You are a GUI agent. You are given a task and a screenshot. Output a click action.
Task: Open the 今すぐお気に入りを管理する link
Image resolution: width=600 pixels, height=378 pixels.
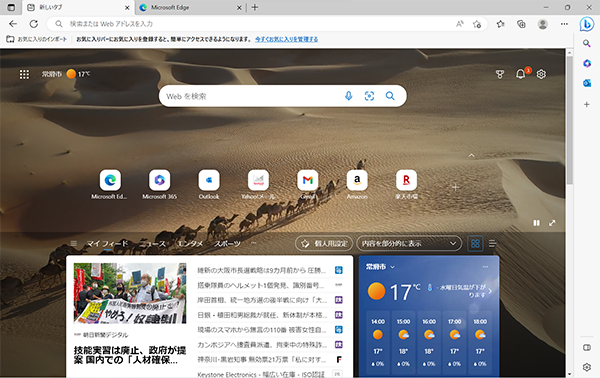coord(287,39)
